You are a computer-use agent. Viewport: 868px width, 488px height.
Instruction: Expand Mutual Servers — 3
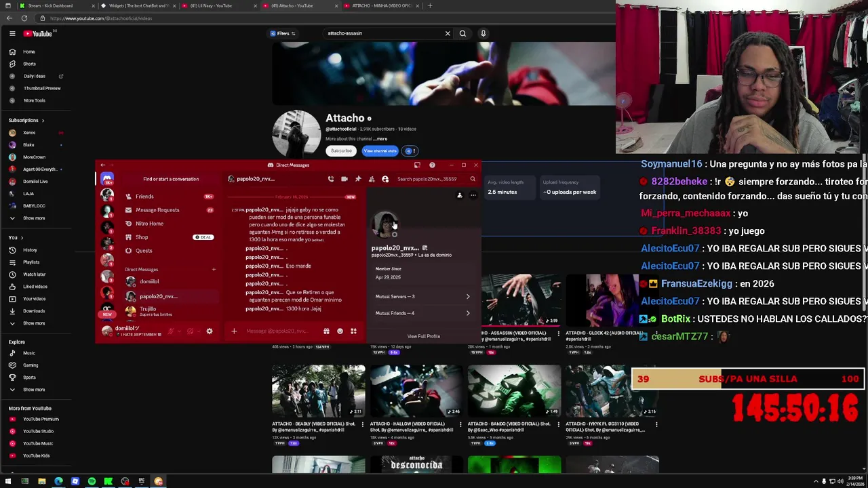point(422,296)
